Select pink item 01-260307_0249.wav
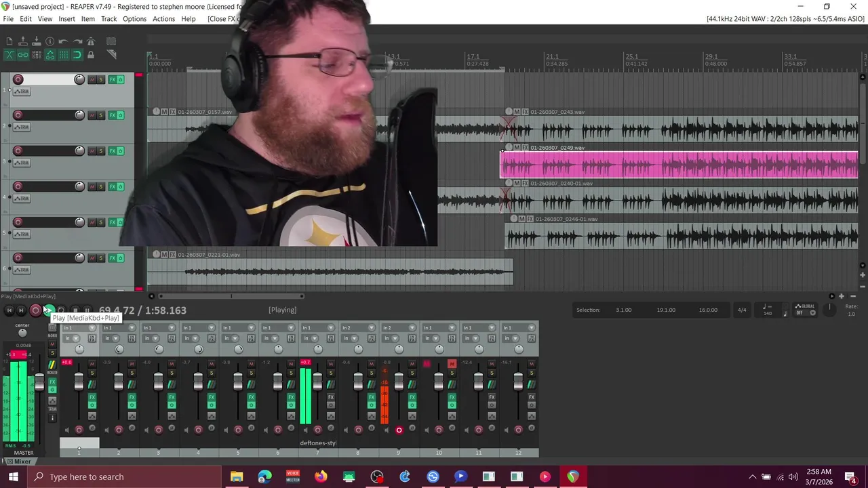The height and width of the screenshot is (488, 868). click(679, 165)
